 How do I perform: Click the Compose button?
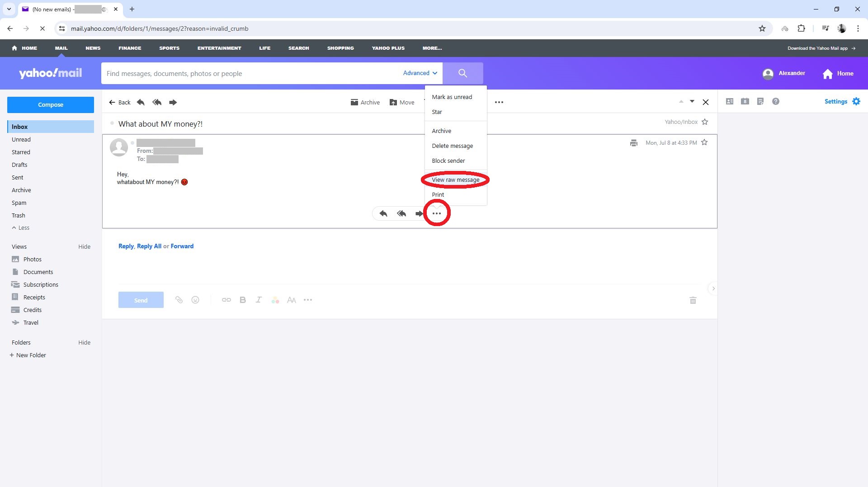(51, 104)
